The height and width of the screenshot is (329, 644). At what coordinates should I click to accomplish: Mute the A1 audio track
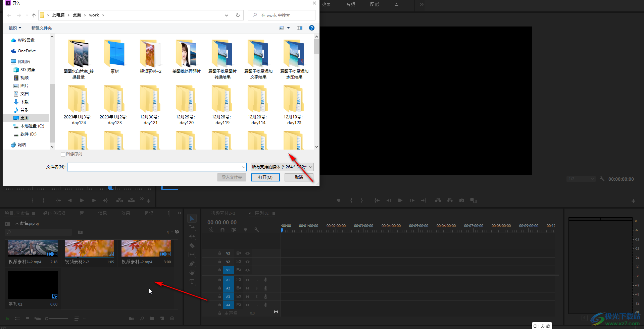click(x=248, y=280)
